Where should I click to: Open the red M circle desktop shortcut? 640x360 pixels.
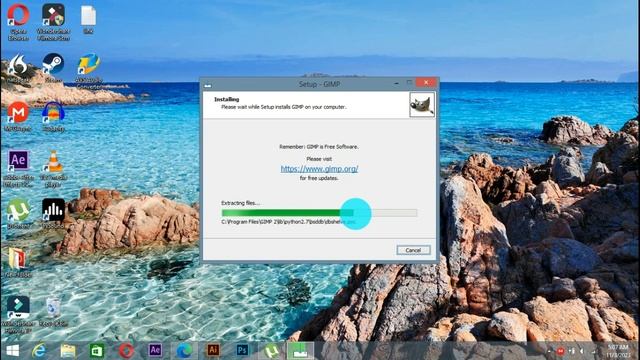(x=18, y=116)
